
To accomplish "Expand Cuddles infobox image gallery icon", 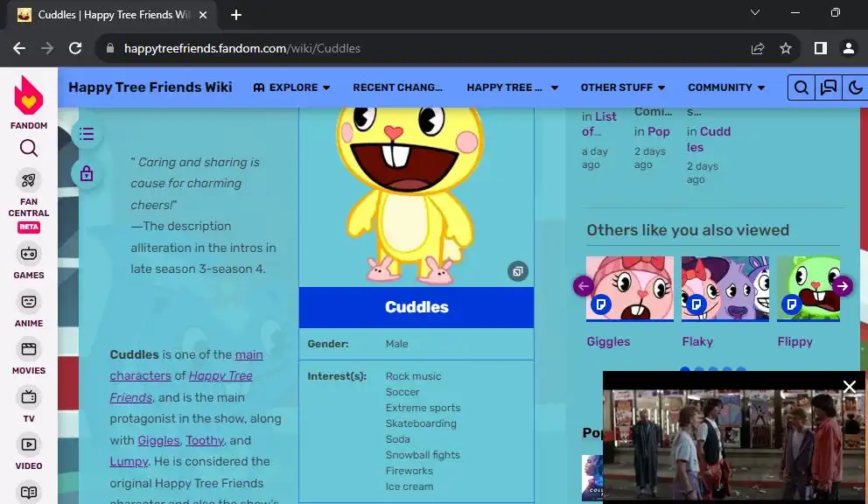I will pyautogui.click(x=518, y=271).
